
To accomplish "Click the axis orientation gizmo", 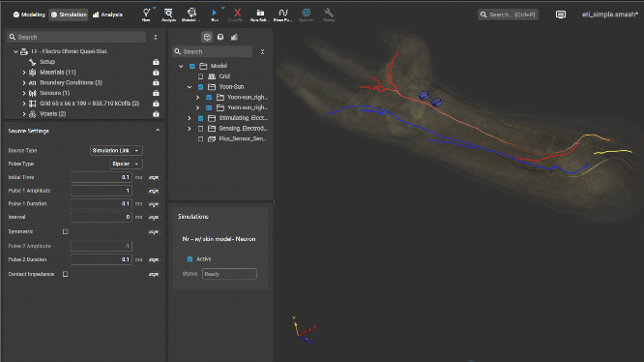I will (304, 330).
